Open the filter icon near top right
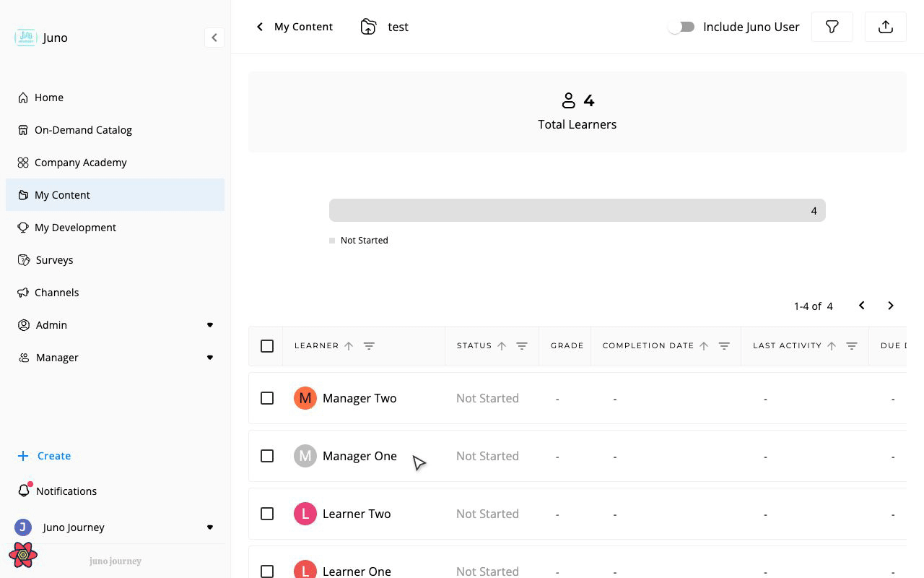The width and height of the screenshot is (924, 578). tap(832, 27)
